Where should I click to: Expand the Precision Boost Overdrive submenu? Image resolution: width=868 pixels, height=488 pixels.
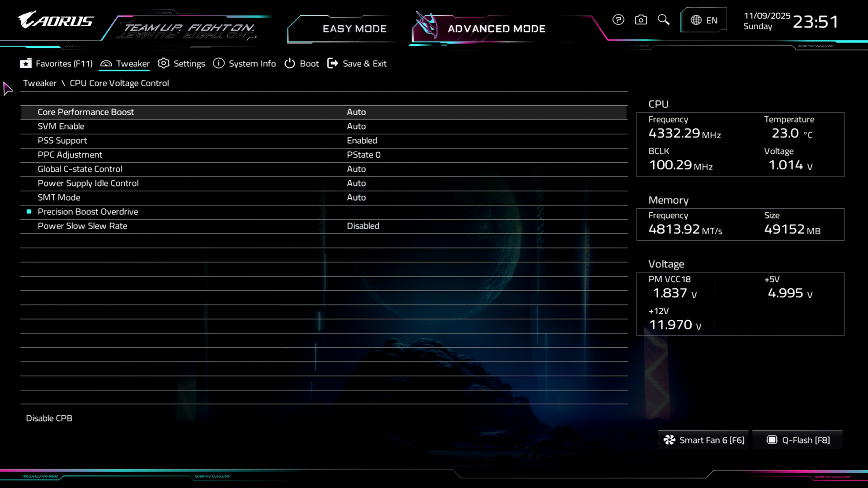[x=88, y=212]
